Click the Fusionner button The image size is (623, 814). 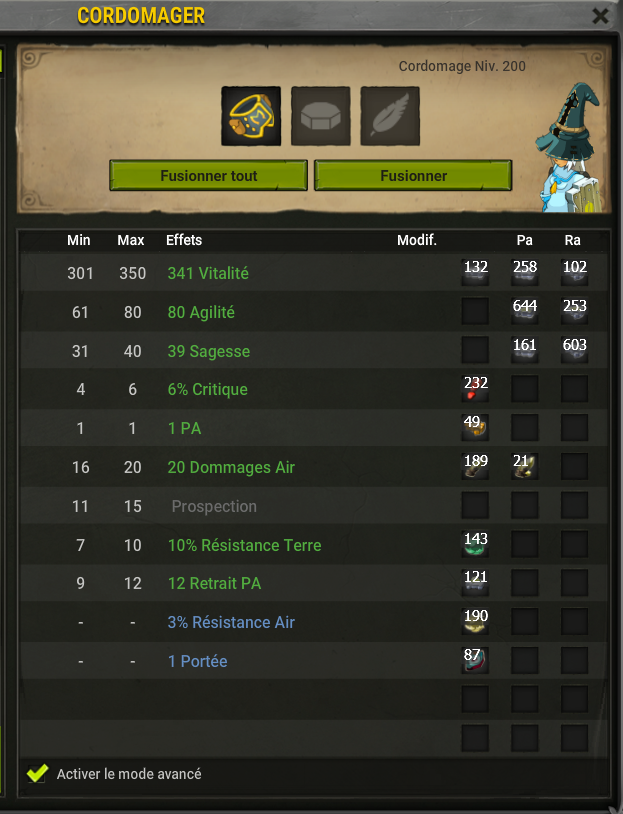pyautogui.click(x=413, y=175)
